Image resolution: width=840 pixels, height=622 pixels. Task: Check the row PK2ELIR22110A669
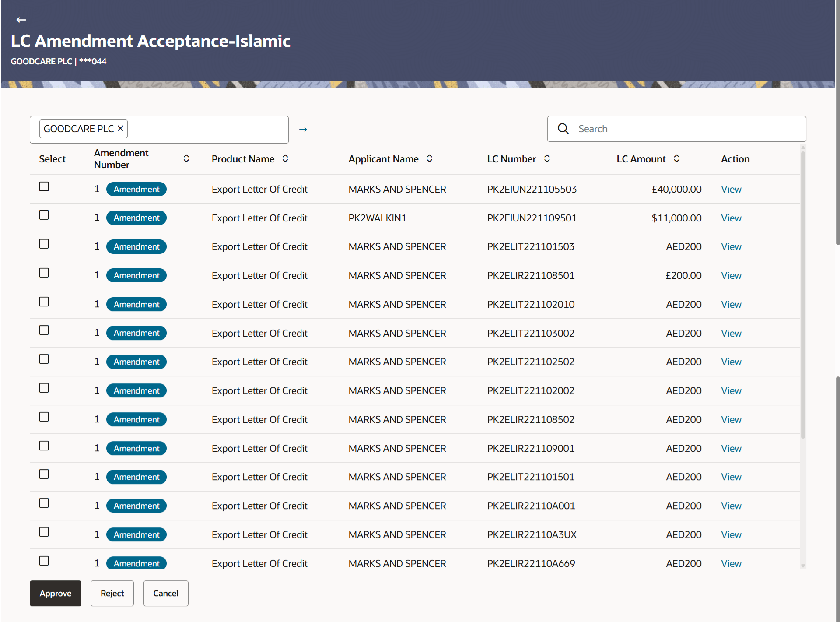[44, 561]
